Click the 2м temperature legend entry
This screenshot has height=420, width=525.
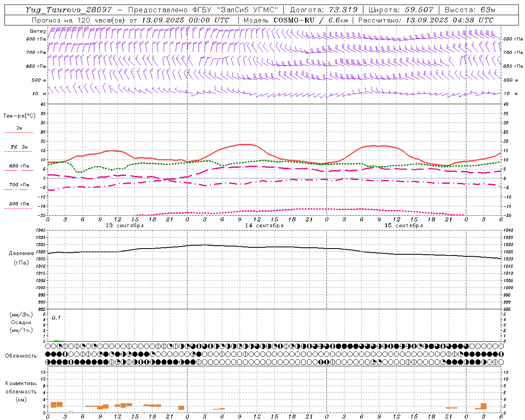pyautogui.click(x=19, y=128)
